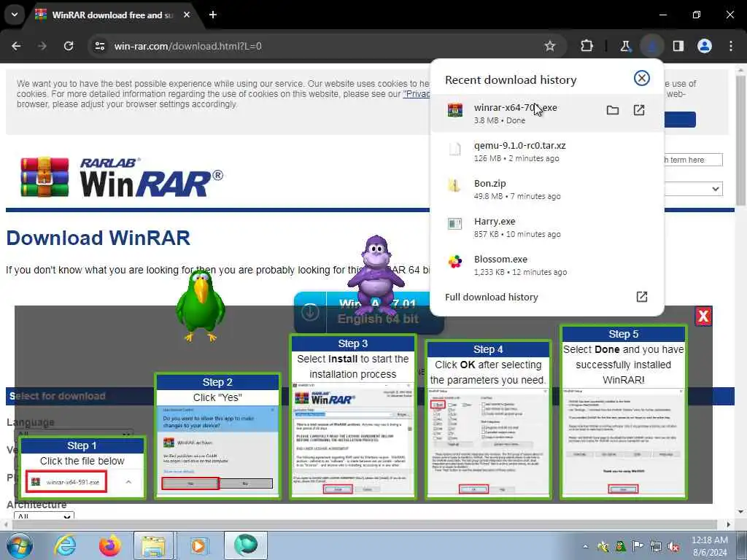Expand the Architecture dropdown

click(x=44, y=516)
